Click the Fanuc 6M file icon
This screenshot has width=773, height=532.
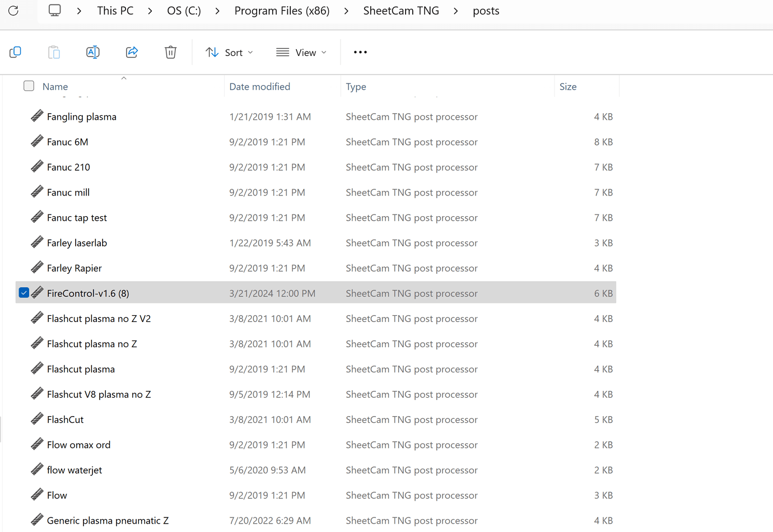point(37,142)
